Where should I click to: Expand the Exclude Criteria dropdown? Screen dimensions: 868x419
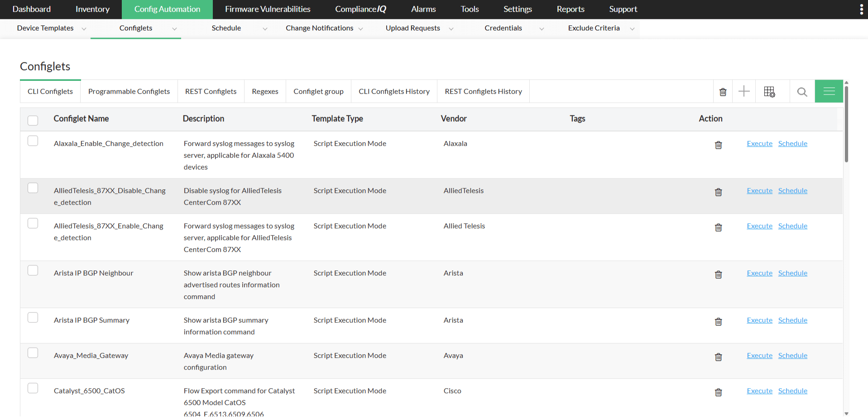click(x=632, y=28)
